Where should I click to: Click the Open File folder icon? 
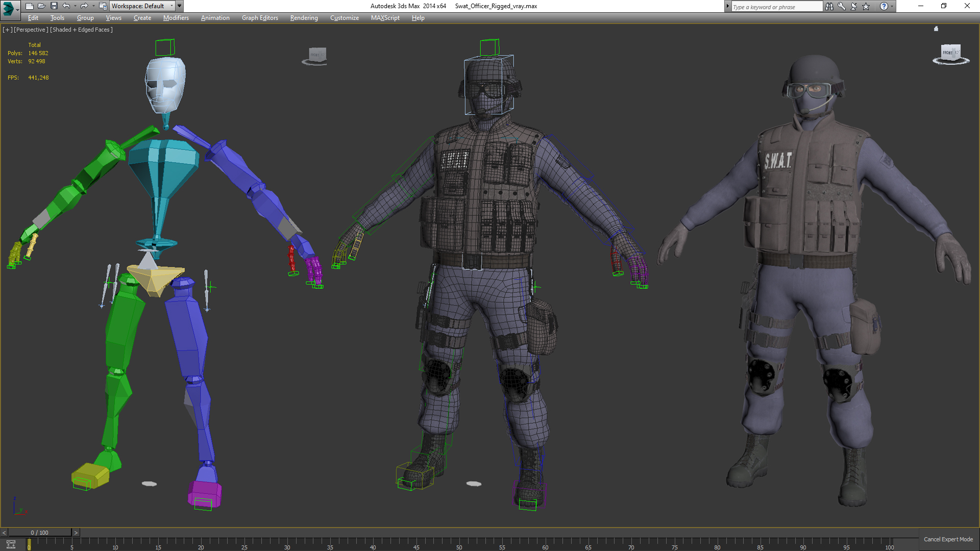tap(41, 6)
